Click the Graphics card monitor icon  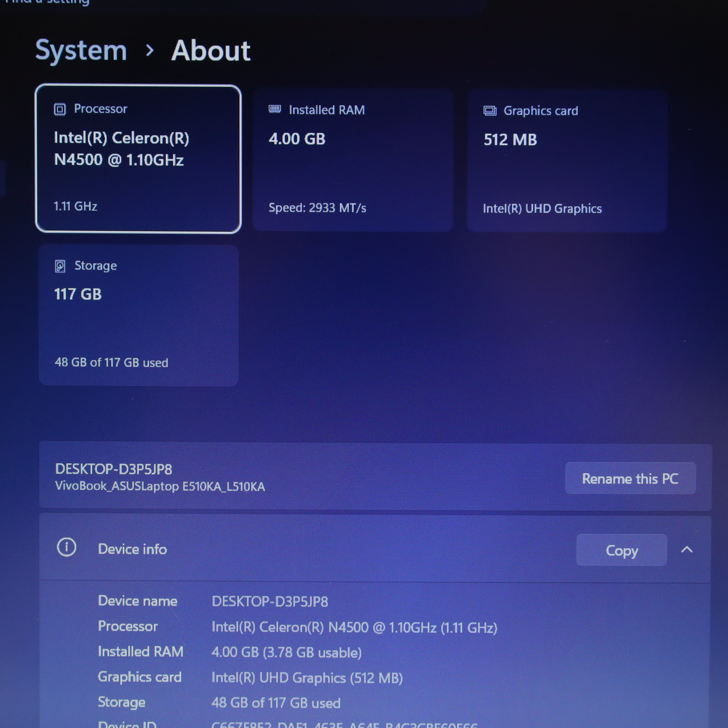point(490,111)
